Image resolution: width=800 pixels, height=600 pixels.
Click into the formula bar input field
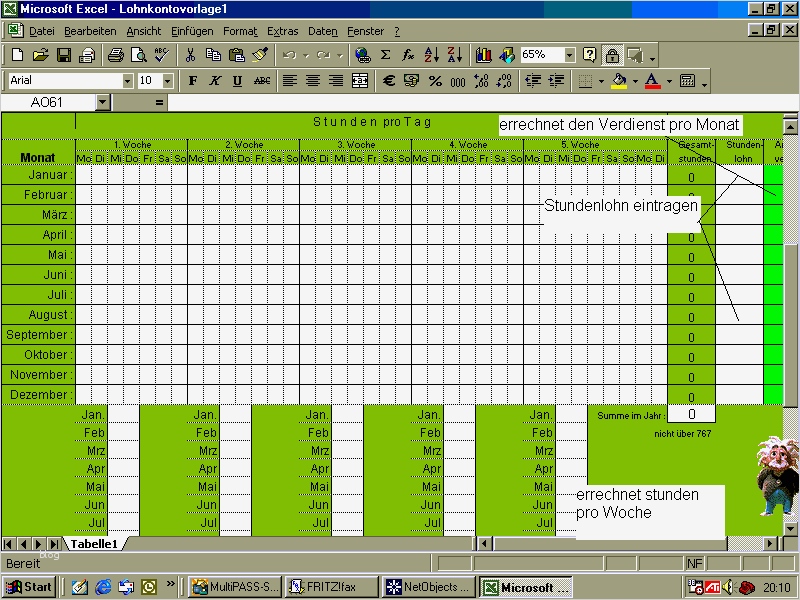point(482,103)
